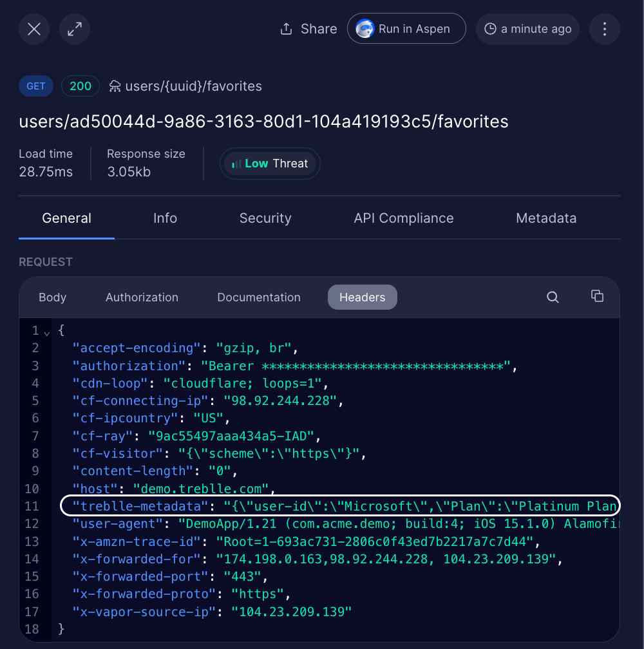
Task: Click the Aspen logo inside the button
Action: 365,28
